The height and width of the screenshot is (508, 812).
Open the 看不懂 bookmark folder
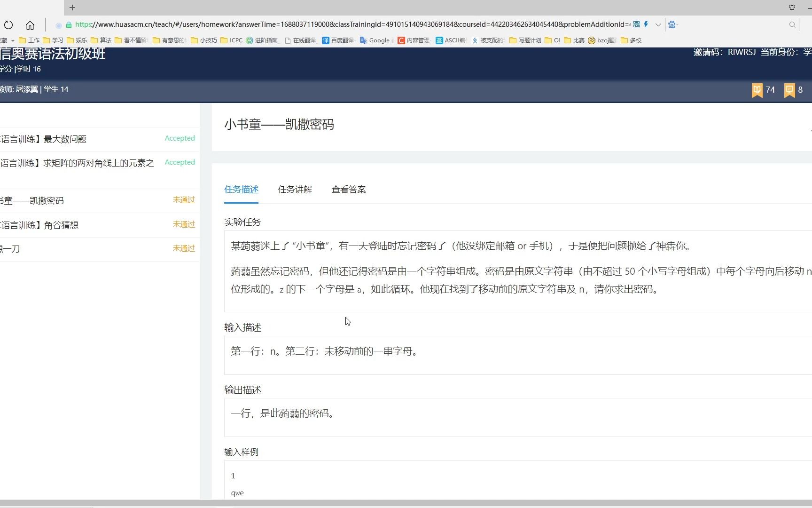click(132, 40)
